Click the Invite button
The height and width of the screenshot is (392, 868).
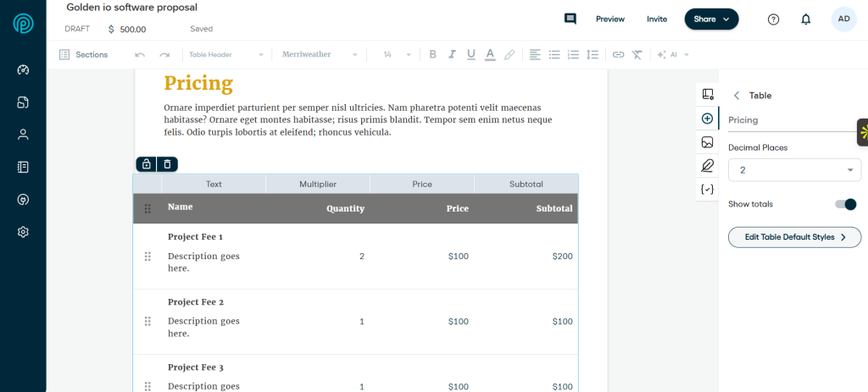pyautogui.click(x=657, y=19)
